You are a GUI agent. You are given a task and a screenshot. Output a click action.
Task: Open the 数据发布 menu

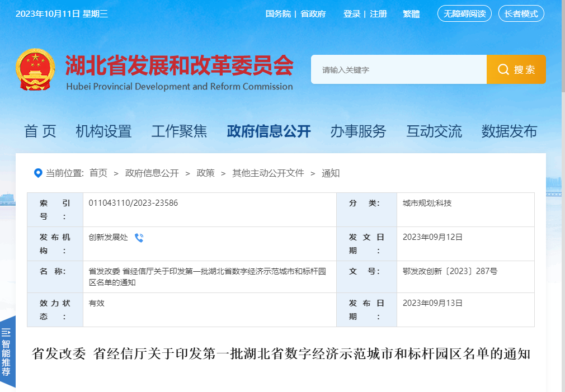(509, 131)
